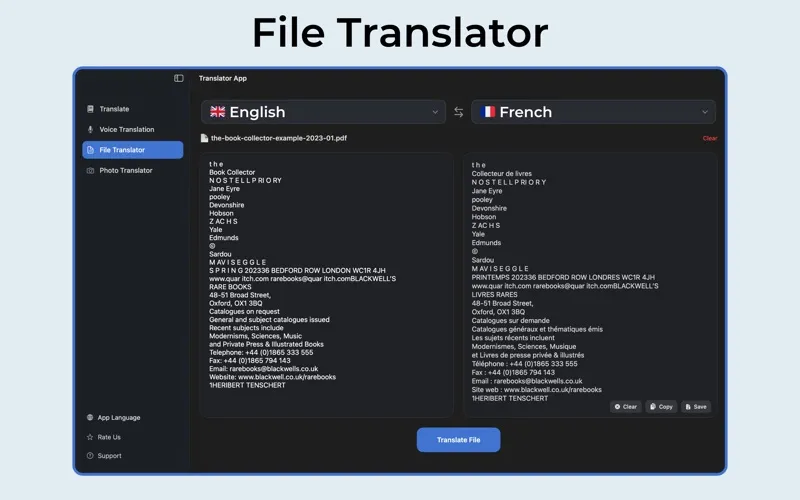Image resolution: width=800 pixels, height=500 pixels.
Task: Click the Photo Translator camera icon
Action: pyautogui.click(x=90, y=170)
